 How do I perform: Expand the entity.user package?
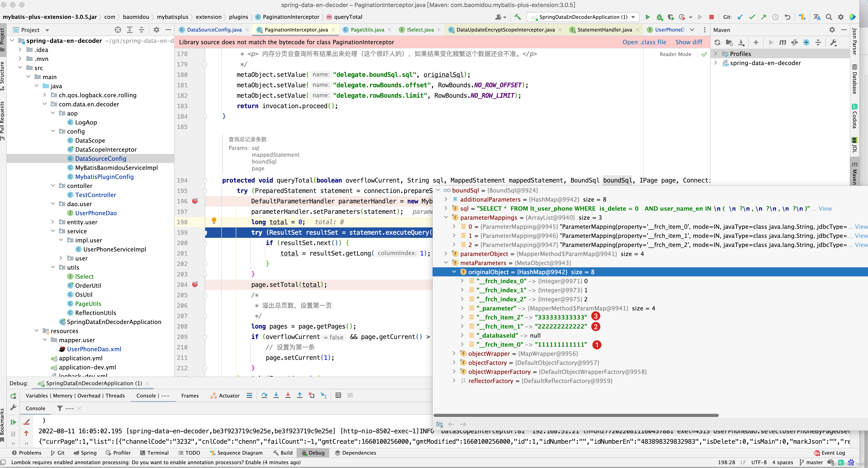[53, 222]
